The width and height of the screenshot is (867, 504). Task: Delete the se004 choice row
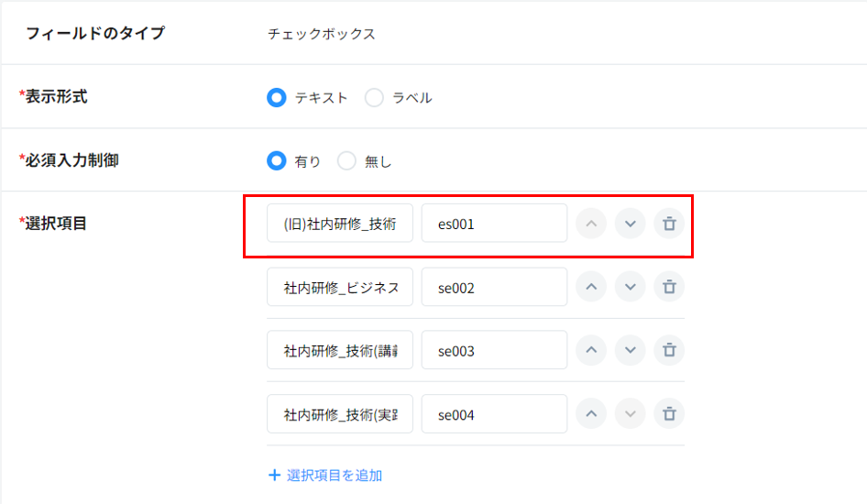coord(669,414)
